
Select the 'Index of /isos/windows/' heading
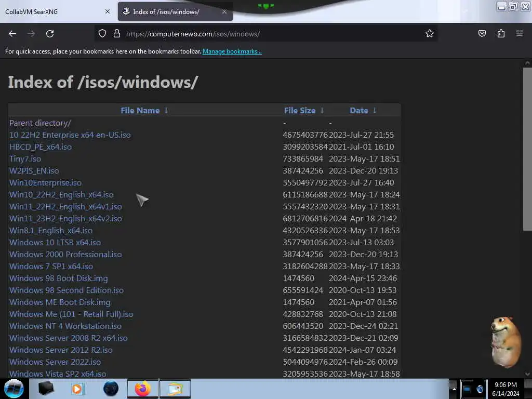103,82
